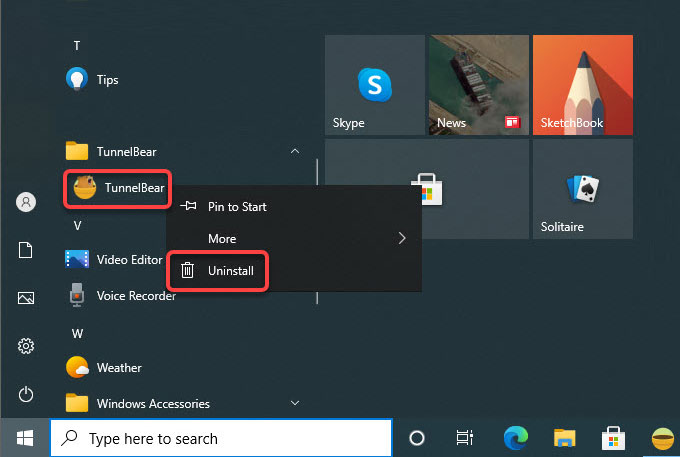Click the More submenu arrow

[x=402, y=238]
